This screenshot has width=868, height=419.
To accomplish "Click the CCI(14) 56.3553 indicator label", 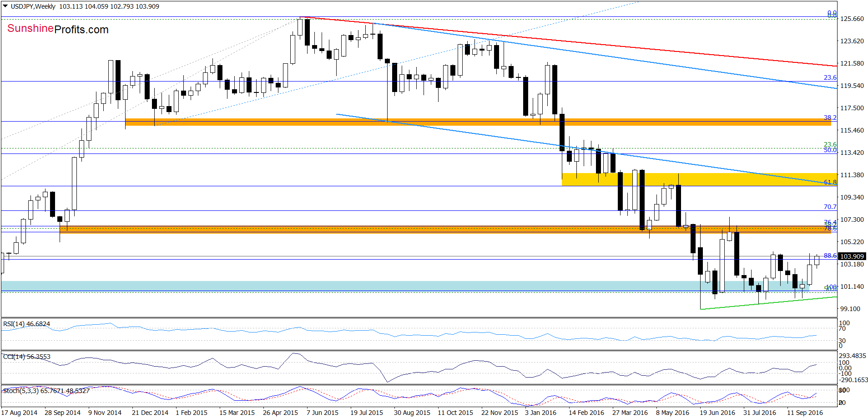I will pyautogui.click(x=26, y=357).
